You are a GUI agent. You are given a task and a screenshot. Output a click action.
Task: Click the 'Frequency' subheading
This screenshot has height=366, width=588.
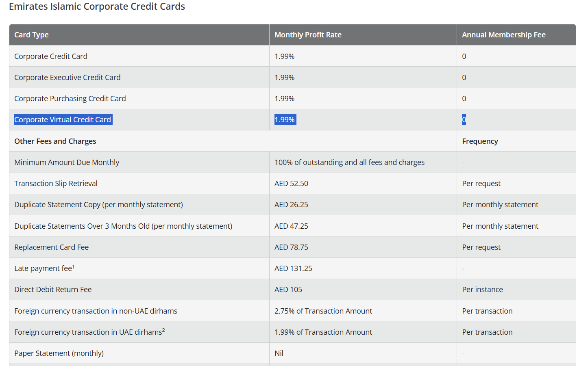coord(480,141)
